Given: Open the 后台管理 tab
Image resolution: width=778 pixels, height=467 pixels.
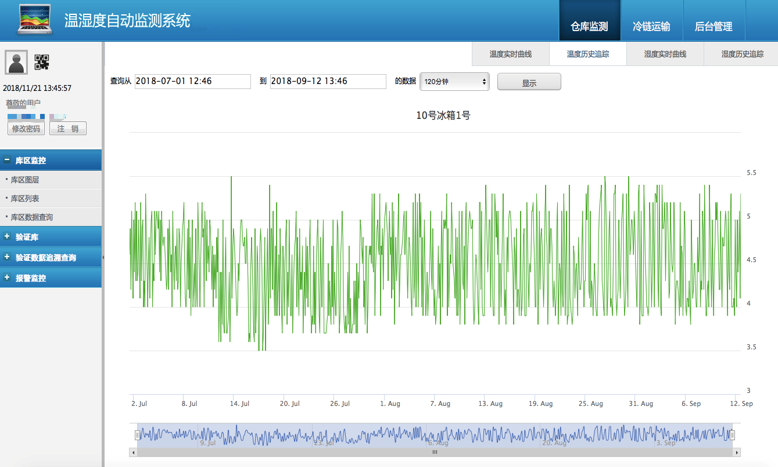Looking at the screenshot, I should point(713,26).
